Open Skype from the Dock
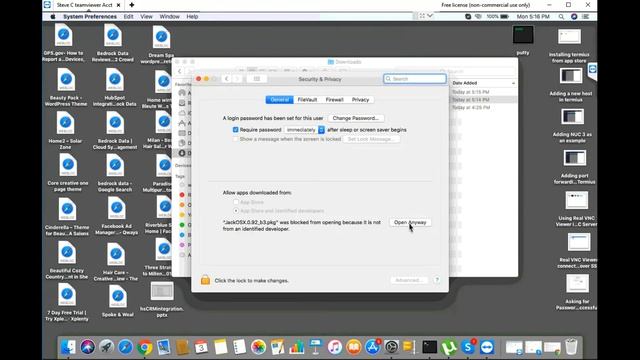The width and height of the screenshot is (640, 360). pyautogui.click(x=468, y=347)
